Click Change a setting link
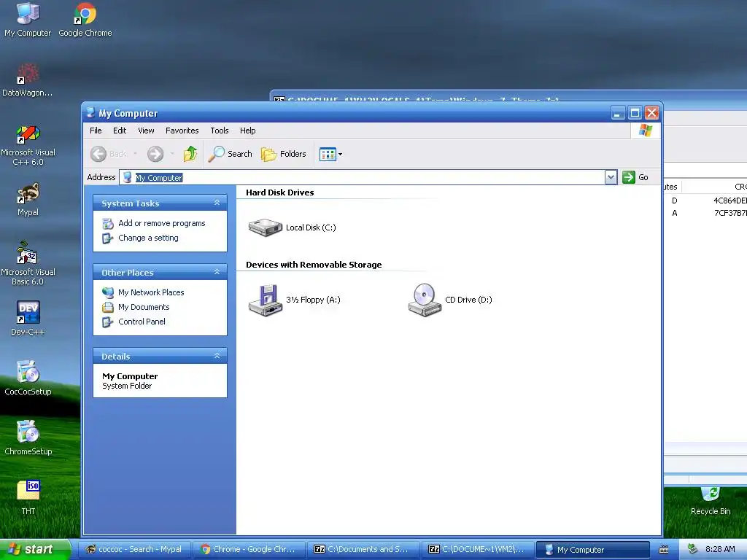Screen dimensions: 747x560 pyautogui.click(x=148, y=238)
